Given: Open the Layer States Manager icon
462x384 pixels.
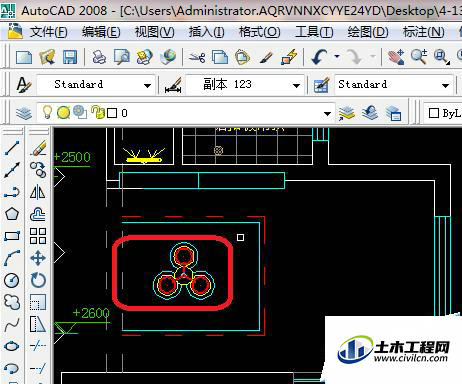Looking at the screenshot, I should (x=393, y=113).
